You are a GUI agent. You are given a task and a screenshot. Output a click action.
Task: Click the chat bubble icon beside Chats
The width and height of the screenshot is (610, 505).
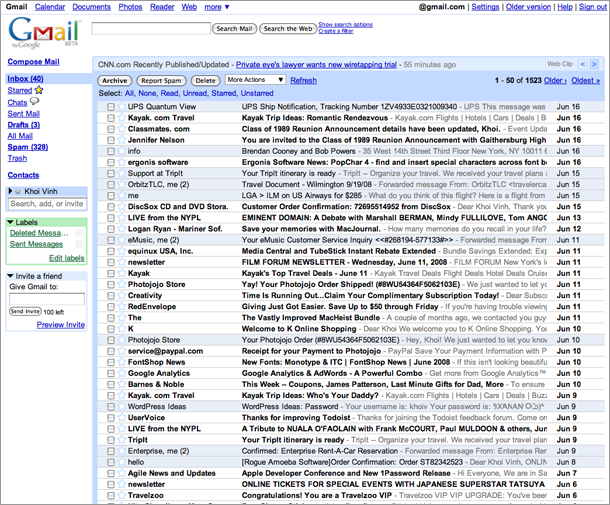pos(35,101)
